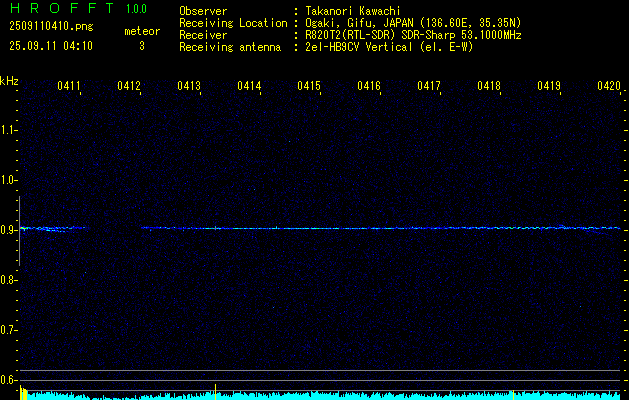Click the 0417 time marker
629x400 pixels.
429,86
